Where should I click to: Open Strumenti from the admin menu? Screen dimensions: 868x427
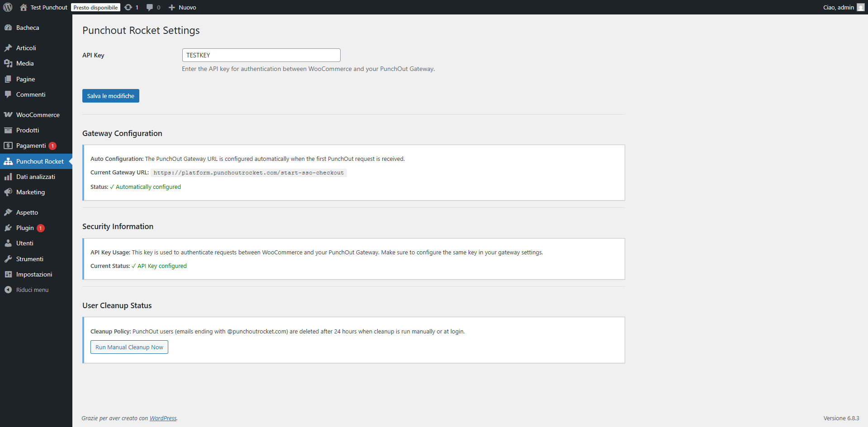click(x=9, y=258)
